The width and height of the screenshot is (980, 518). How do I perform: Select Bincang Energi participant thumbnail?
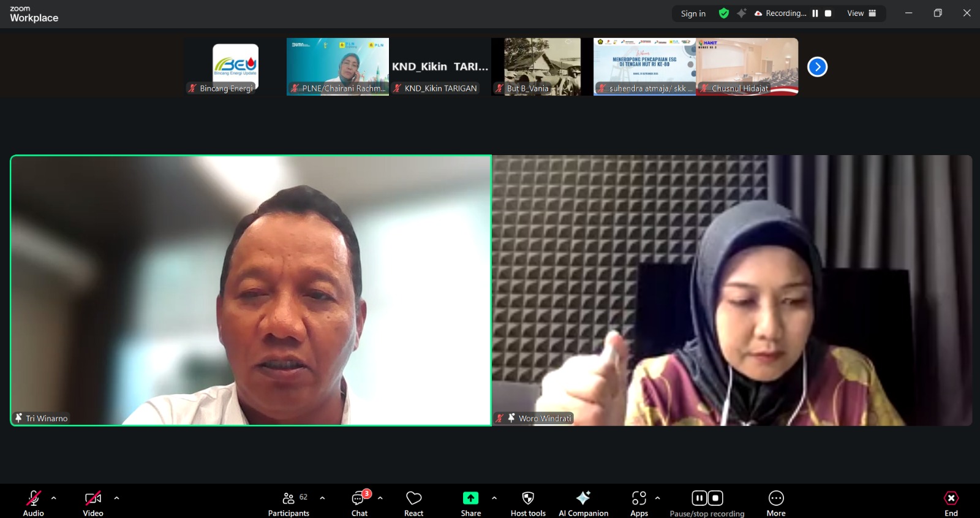tap(235, 66)
